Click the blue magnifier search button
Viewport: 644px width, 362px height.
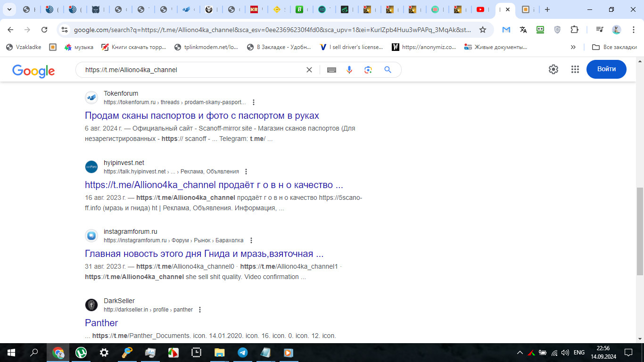click(x=388, y=70)
